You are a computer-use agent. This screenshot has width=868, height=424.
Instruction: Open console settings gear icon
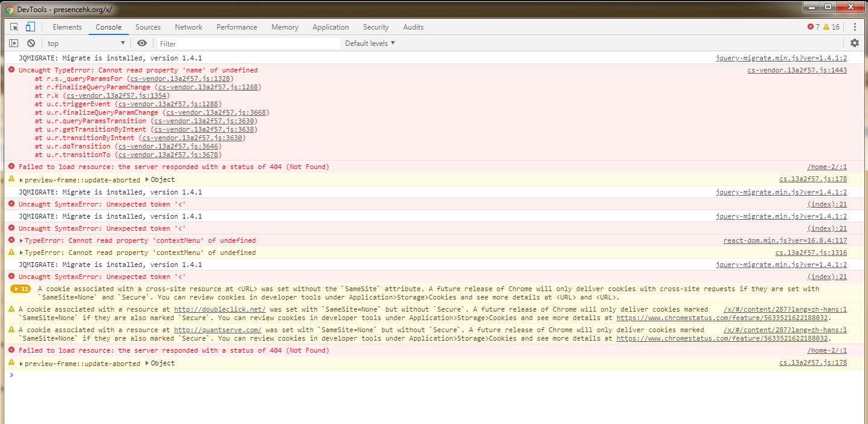click(854, 43)
